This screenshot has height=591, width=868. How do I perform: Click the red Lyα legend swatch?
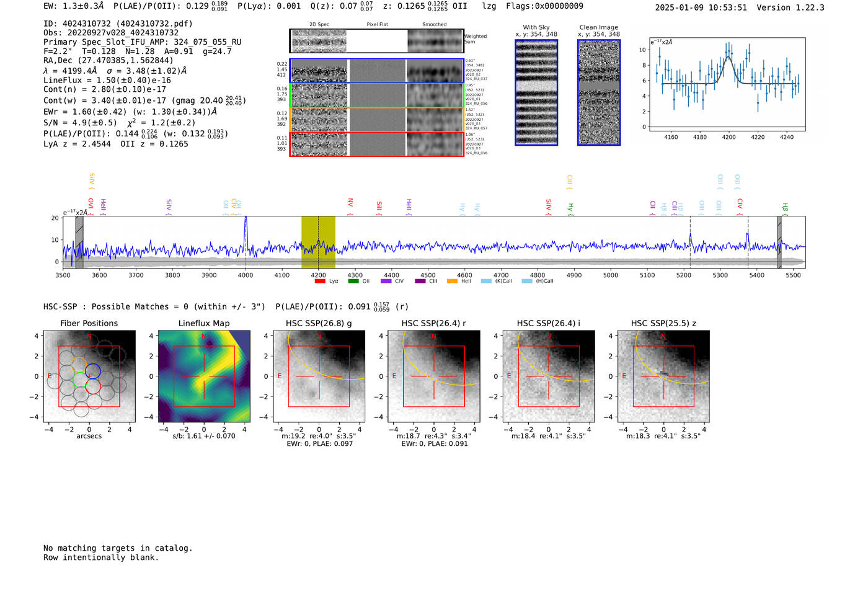[x=320, y=281]
